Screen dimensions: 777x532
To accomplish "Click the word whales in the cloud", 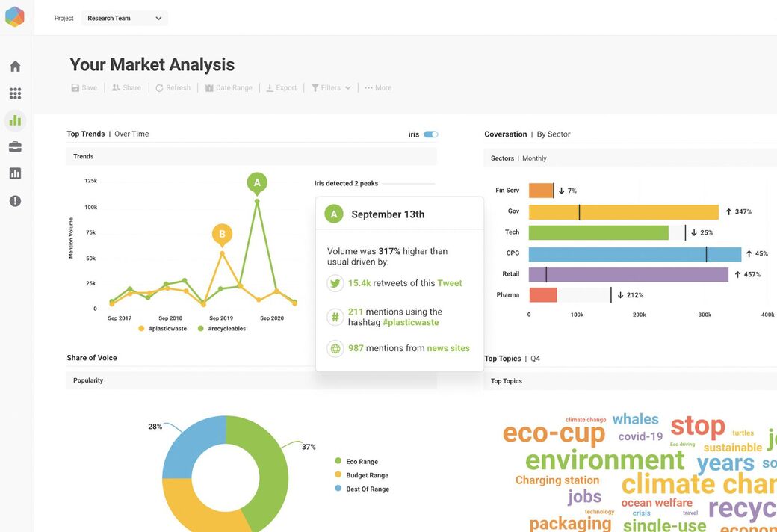I will click(x=635, y=419).
